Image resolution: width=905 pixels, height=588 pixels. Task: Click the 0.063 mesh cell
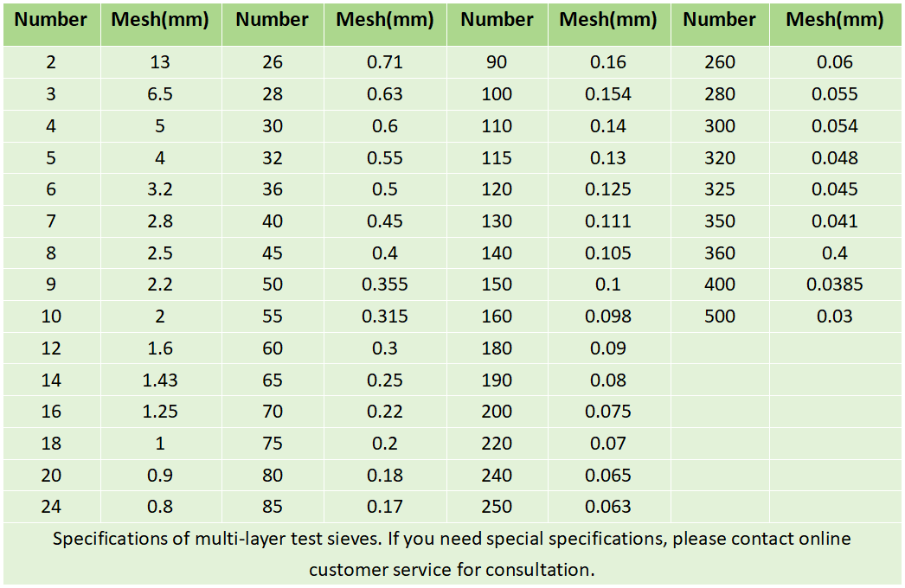click(x=608, y=507)
